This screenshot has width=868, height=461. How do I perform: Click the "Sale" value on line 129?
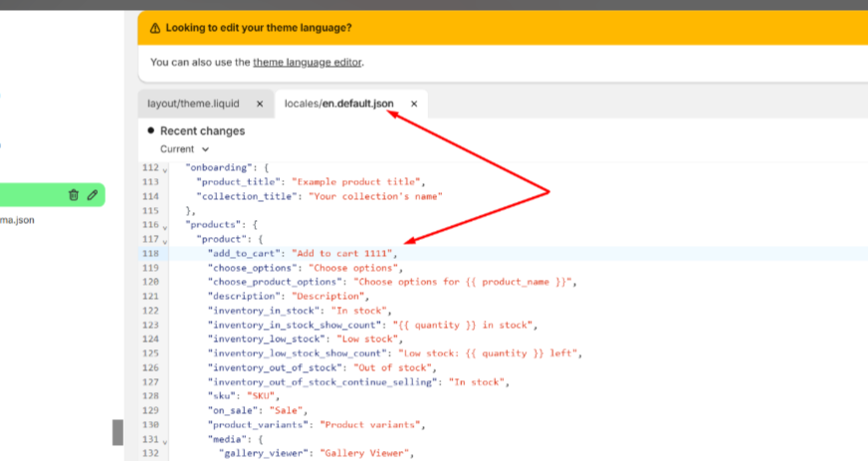(287, 410)
